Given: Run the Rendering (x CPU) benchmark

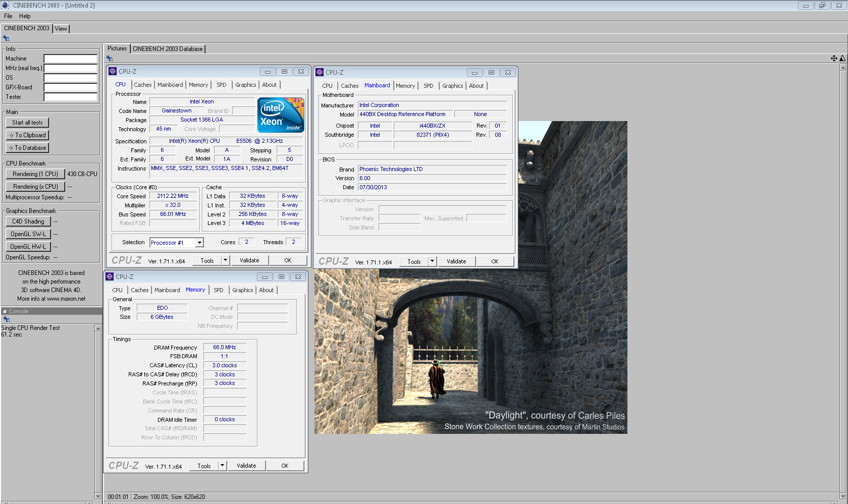Looking at the screenshot, I should [35, 187].
